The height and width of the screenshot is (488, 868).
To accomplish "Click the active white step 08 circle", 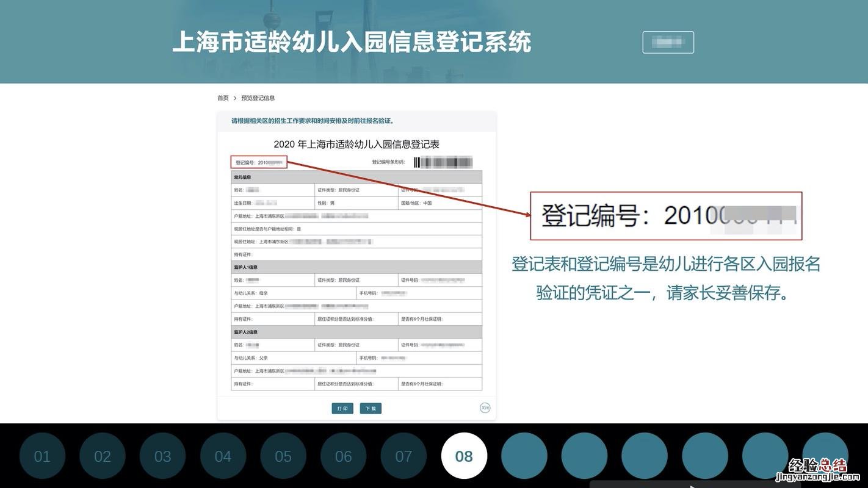I will (464, 456).
